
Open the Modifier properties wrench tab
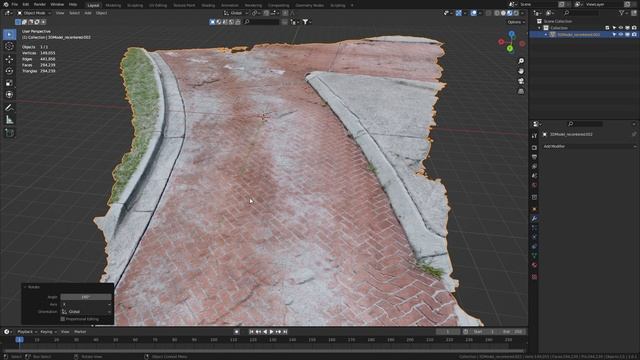[x=534, y=219]
